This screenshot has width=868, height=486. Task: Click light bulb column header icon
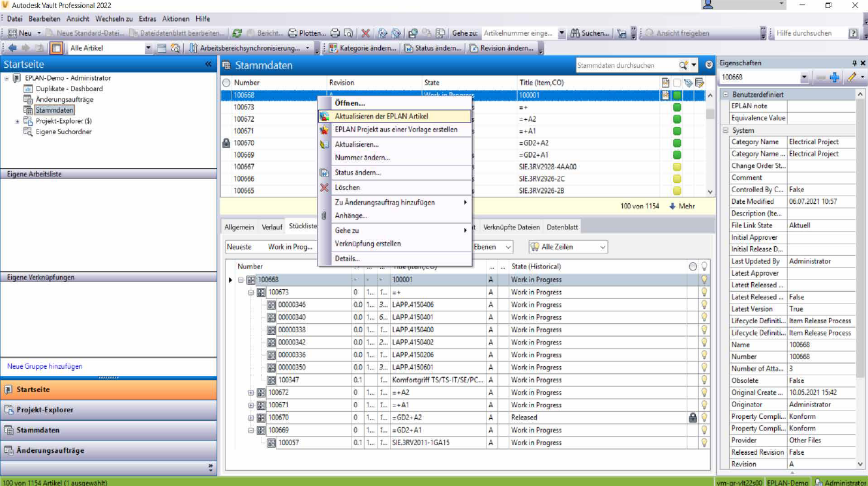click(x=704, y=266)
